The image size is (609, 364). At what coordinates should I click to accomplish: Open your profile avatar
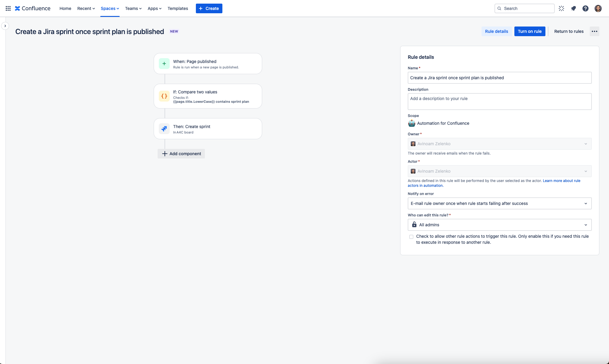coord(598,8)
